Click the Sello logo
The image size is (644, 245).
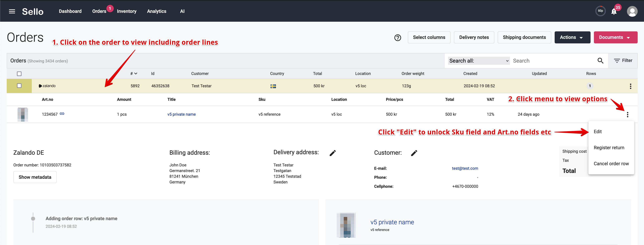33,11
